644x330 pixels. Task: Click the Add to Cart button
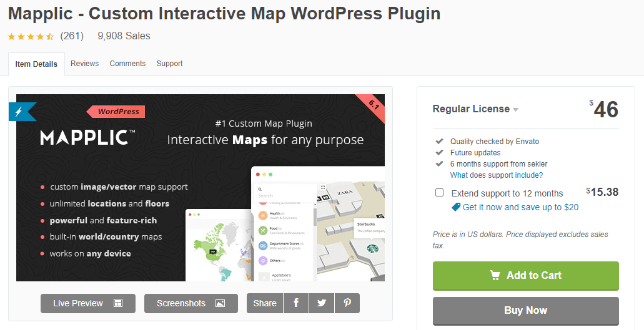[526, 276]
